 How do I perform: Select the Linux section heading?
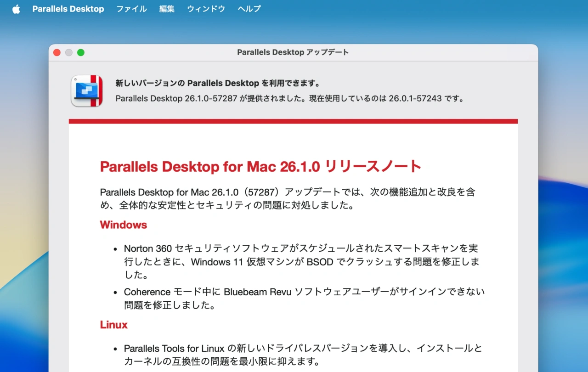[x=113, y=325]
